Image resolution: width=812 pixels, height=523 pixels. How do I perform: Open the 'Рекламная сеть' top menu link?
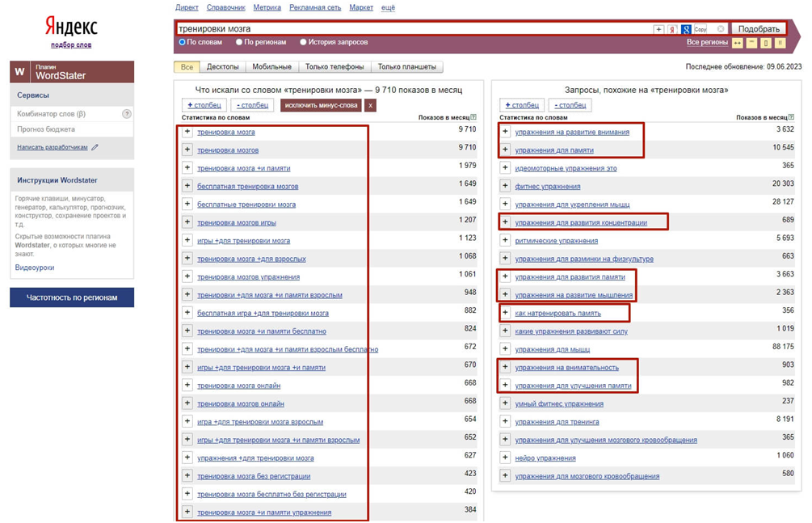pos(315,7)
